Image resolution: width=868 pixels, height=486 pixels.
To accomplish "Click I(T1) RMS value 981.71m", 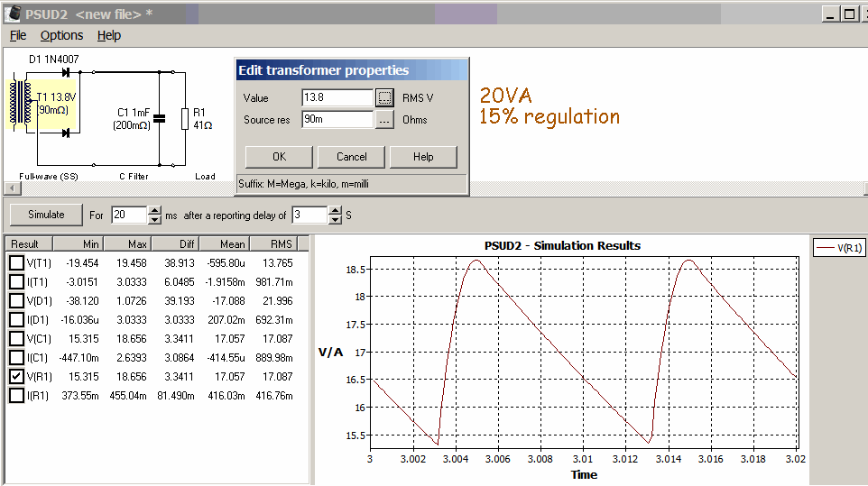I will tap(274, 282).
